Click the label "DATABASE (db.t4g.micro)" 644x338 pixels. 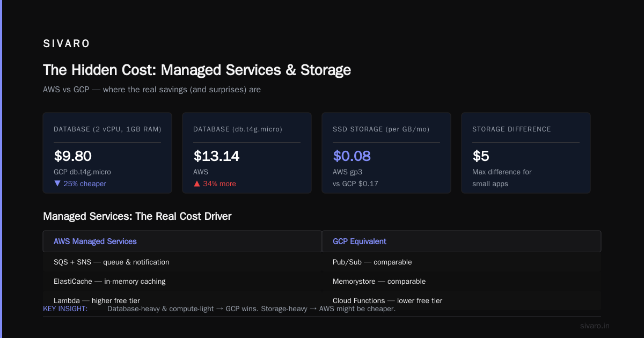[238, 129]
